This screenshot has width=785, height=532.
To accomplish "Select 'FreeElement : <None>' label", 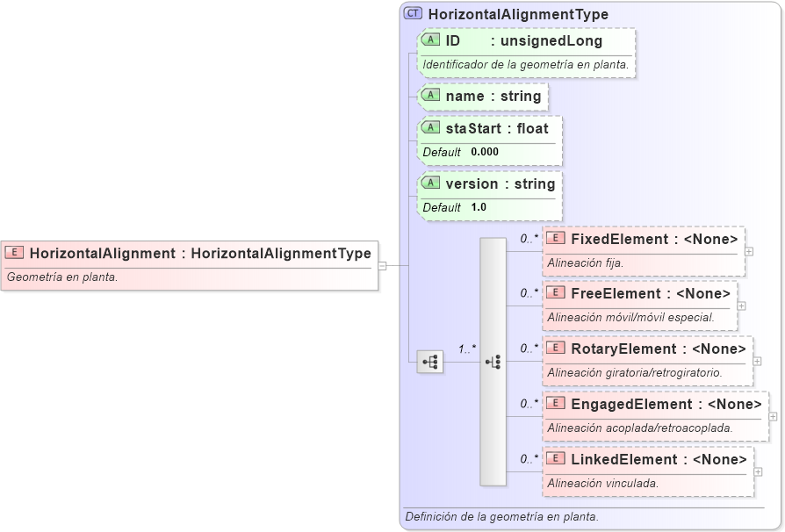I will (x=651, y=294).
